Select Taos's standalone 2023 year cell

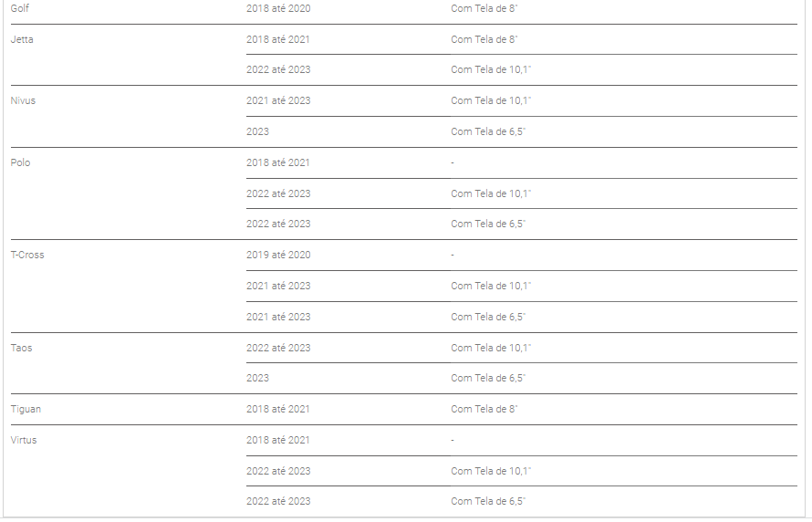click(257, 378)
